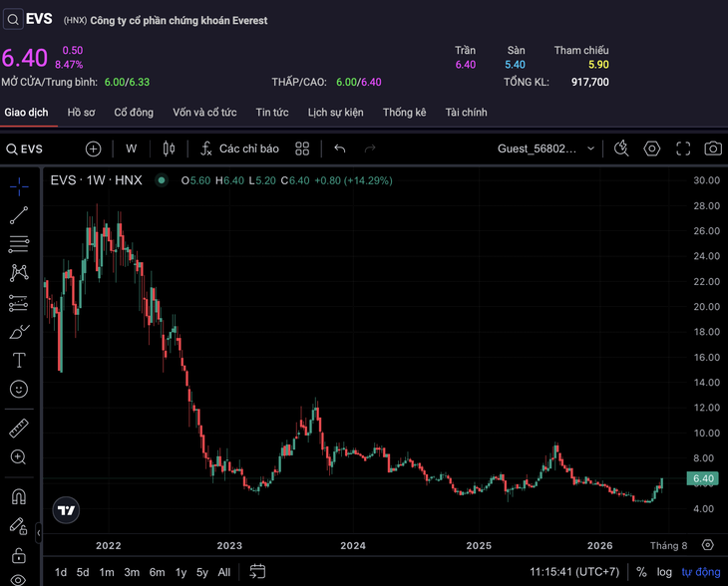
Task: Change candlestick chart style icon
Action: 169,148
